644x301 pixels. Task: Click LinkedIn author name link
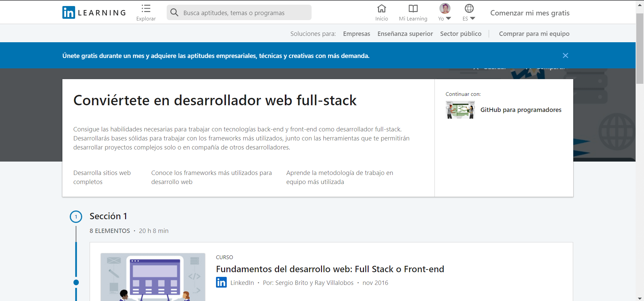[242, 283]
